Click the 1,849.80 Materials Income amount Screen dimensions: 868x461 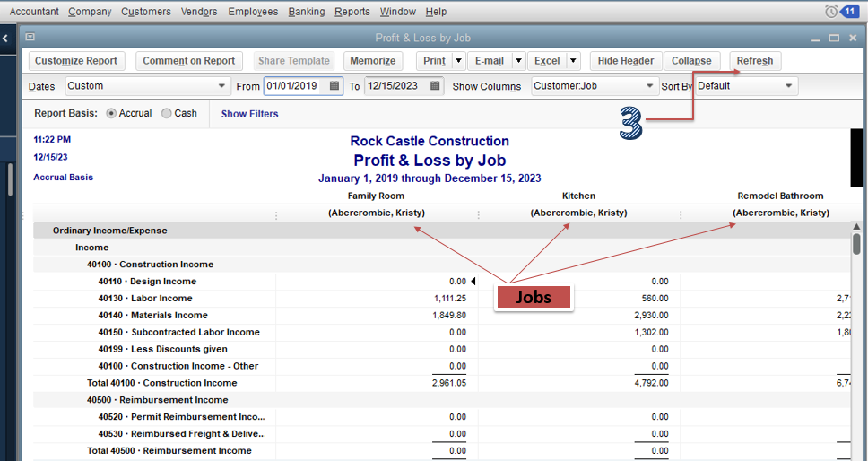pos(449,316)
